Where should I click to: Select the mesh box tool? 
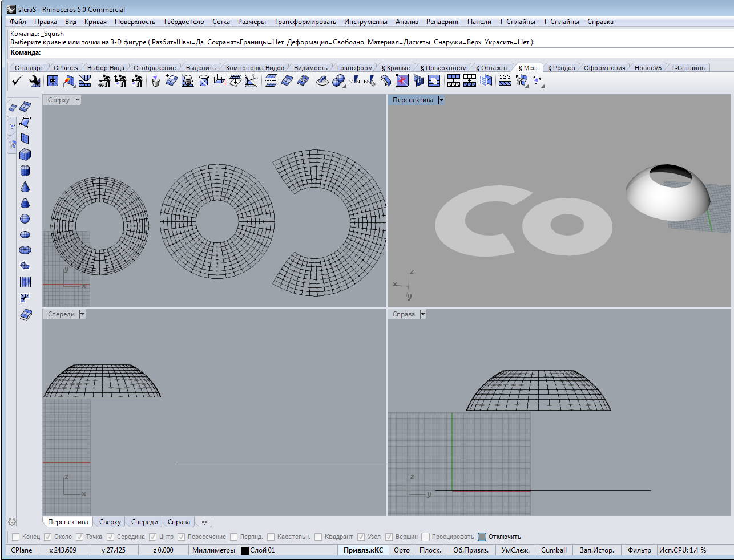coord(25,155)
